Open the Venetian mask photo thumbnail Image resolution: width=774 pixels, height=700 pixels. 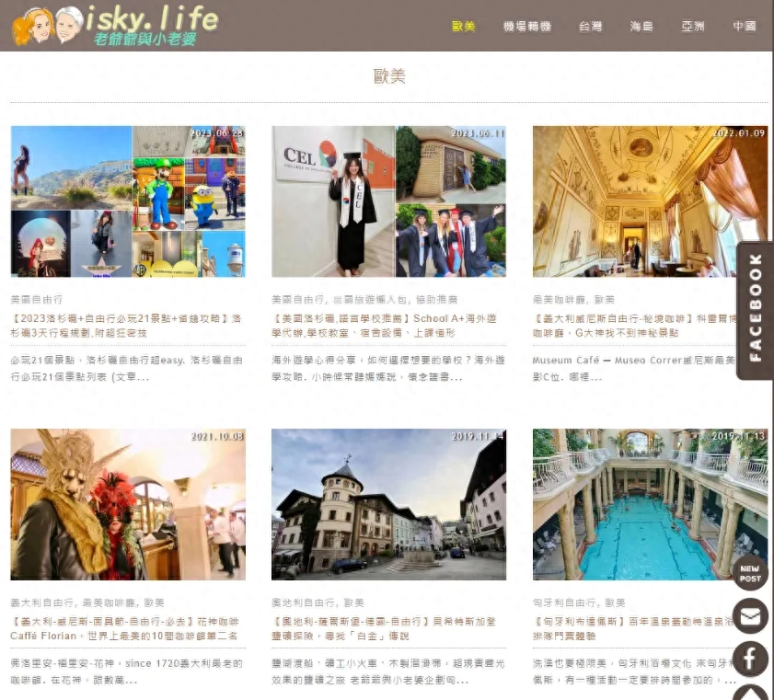point(128,504)
